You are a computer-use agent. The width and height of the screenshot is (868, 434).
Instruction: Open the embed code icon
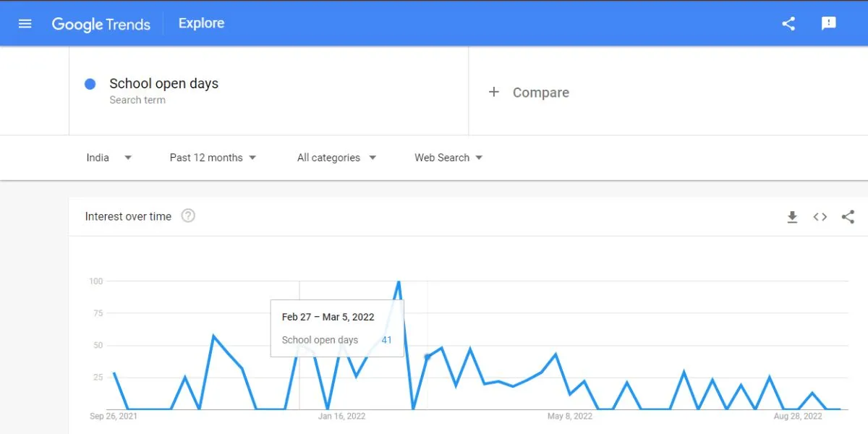coord(820,217)
